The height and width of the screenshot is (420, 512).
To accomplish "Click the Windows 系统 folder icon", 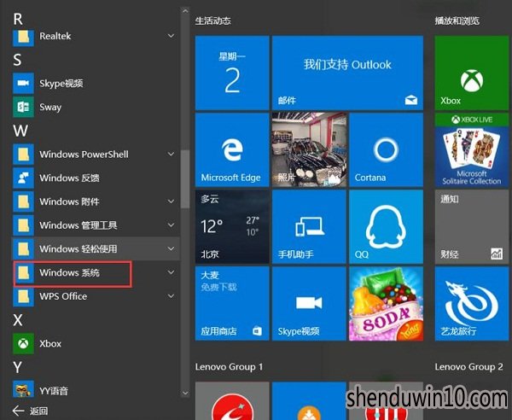I will pyautogui.click(x=23, y=272).
